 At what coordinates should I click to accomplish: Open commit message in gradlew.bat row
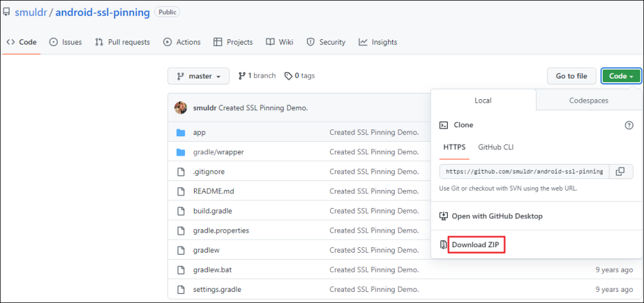374,270
